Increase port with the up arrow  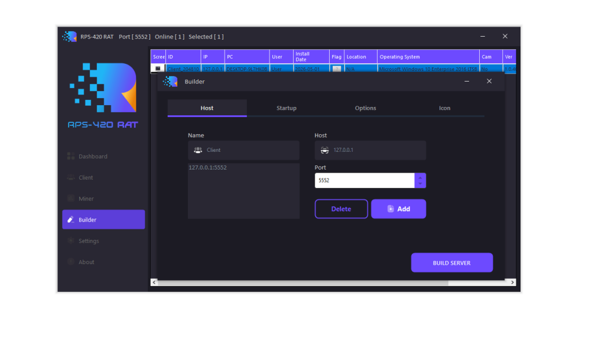pyautogui.click(x=420, y=177)
